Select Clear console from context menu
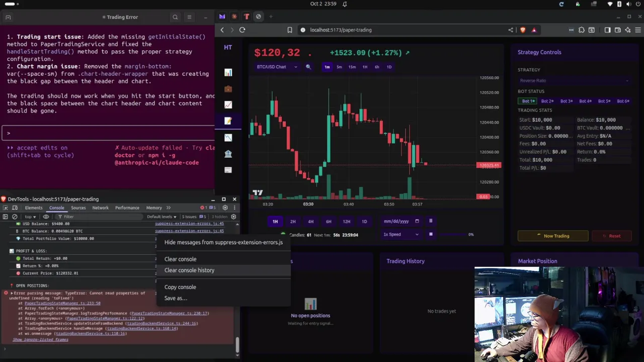 pos(224,259)
